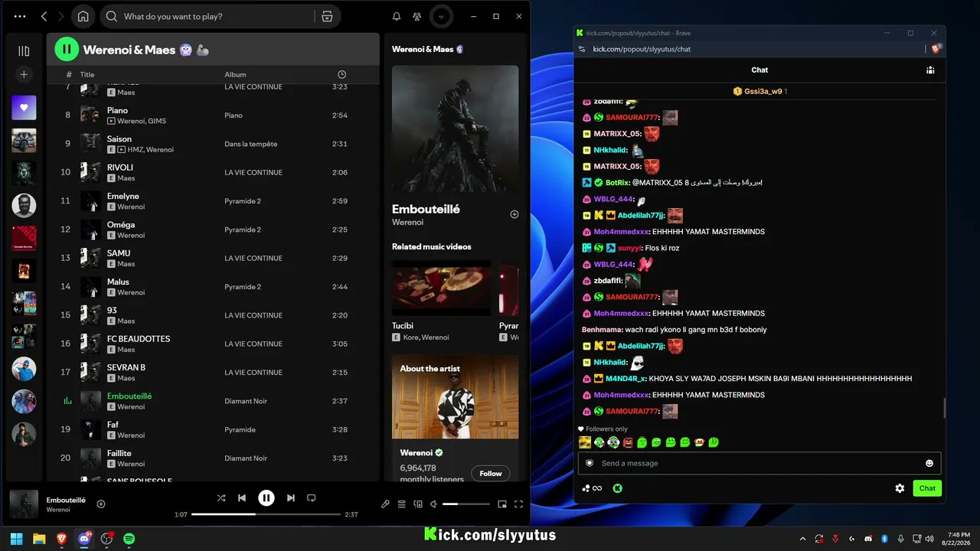Follow Werenoi in About the artist

(x=491, y=474)
